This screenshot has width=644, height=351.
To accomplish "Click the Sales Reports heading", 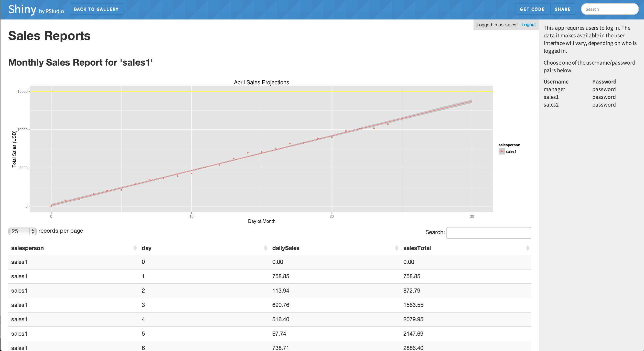I will [49, 36].
